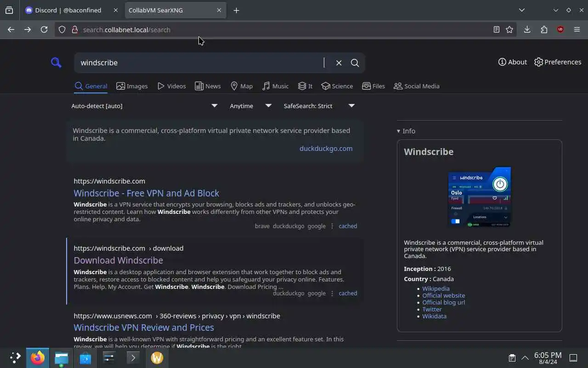This screenshot has height=368, width=588.
Task: Open cached link of first result
Action: click(348, 226)
